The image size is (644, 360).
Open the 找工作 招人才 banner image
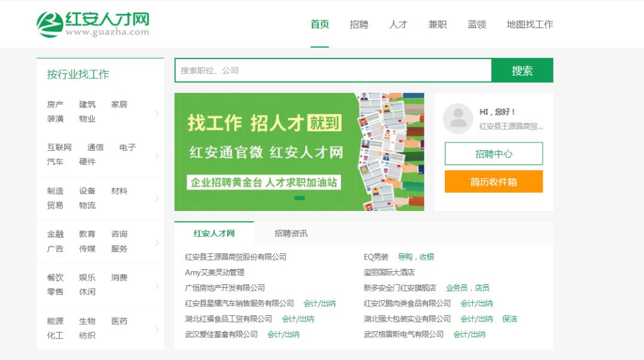click(x=299, y=152)
